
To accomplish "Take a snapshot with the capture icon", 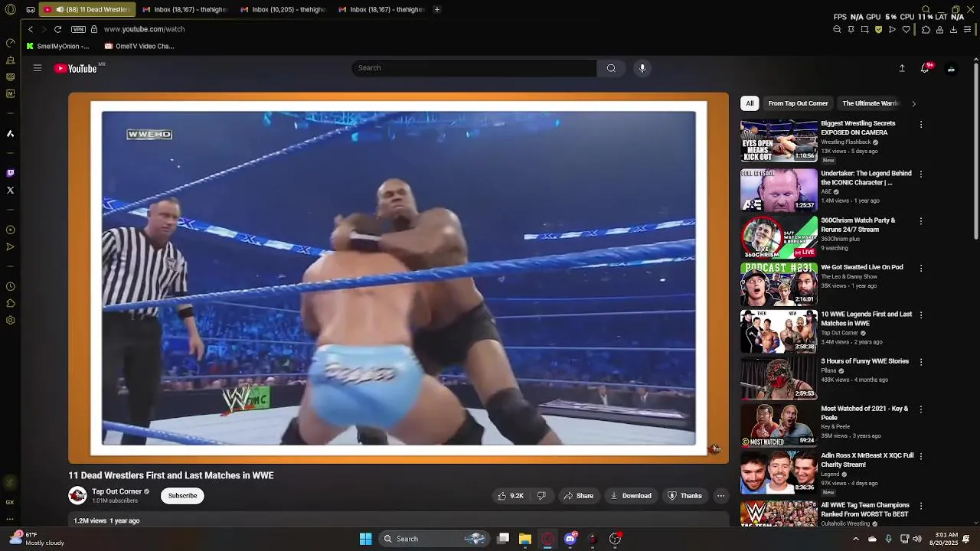I will click(864, 30).
